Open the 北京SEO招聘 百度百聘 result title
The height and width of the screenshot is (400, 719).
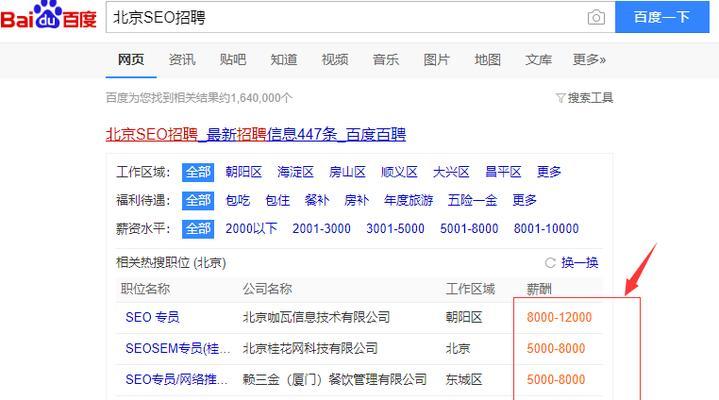click(256, 134)
